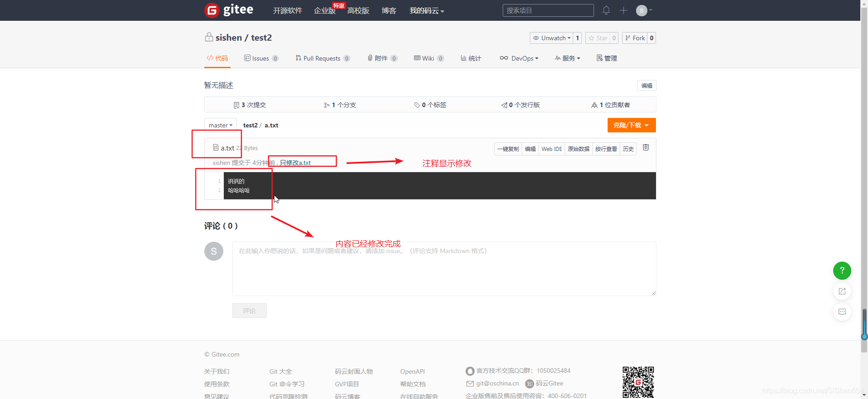Open the 管理 tab

click(607, 58)
